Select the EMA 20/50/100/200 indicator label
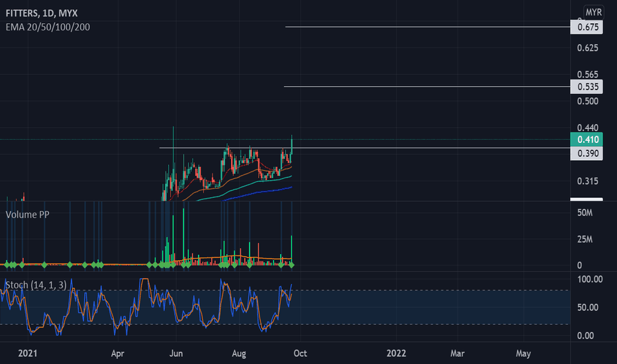Image resolution: width=617 pixels, height=364 pixels. tap(48, 26)
